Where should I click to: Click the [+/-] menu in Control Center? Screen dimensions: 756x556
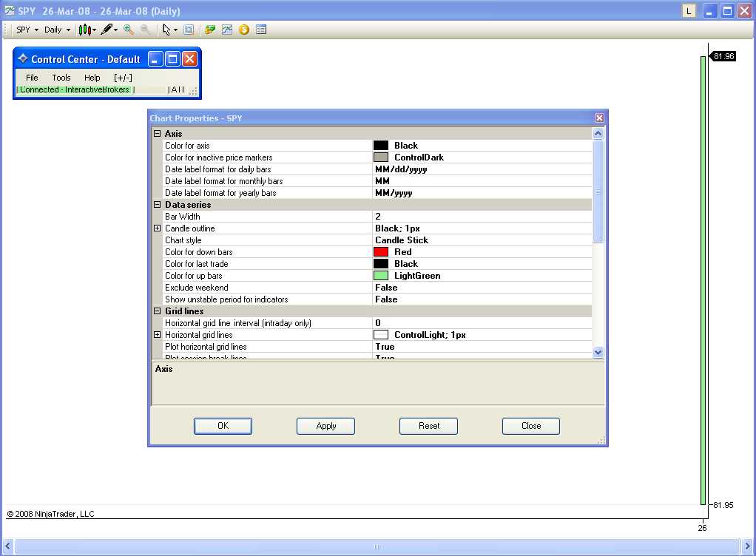(x=123, y=78)
